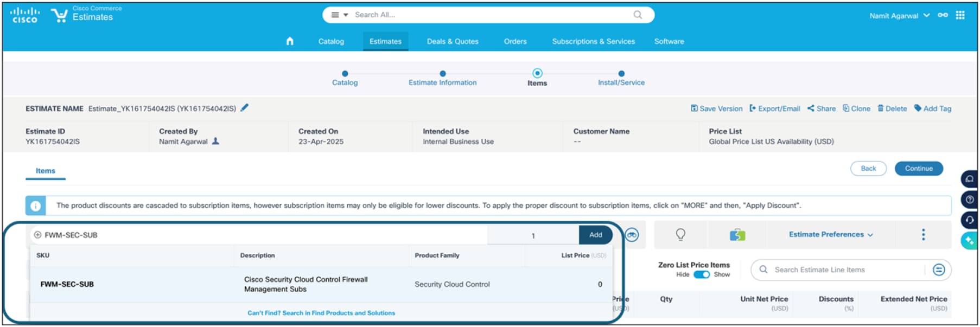The height and width of the screenshot is (327, 980).
Task: Click the Cisco logo
Action: (24, 15)
